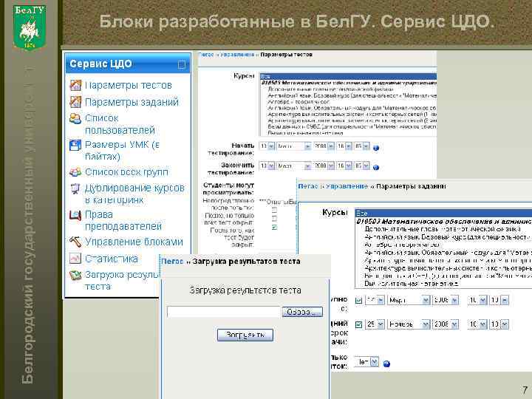Screen dimensions: 532x399
Task: Click the Права преподавателей book icon
Action: [x=75, y=215]
